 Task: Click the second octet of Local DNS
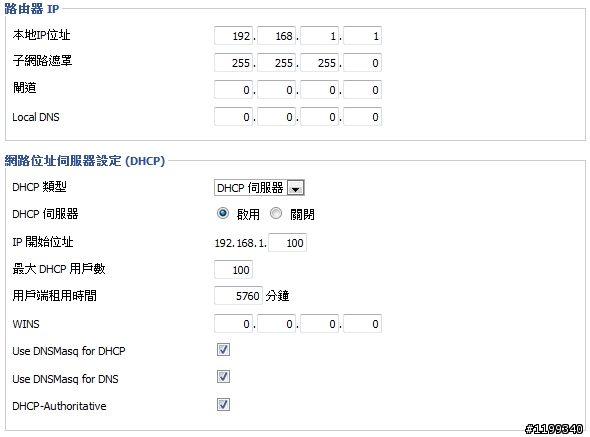coord(277,117)
